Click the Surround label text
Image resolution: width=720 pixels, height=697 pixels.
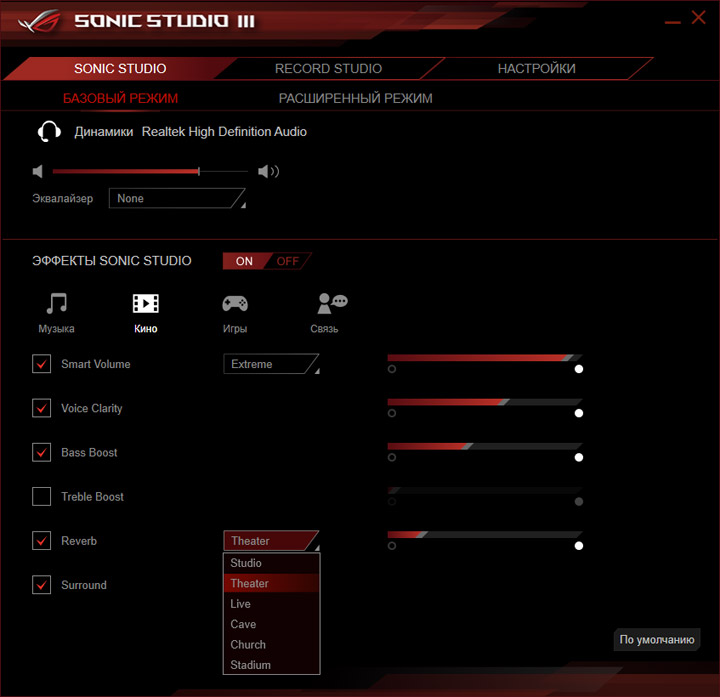click(x=84, y=585)
